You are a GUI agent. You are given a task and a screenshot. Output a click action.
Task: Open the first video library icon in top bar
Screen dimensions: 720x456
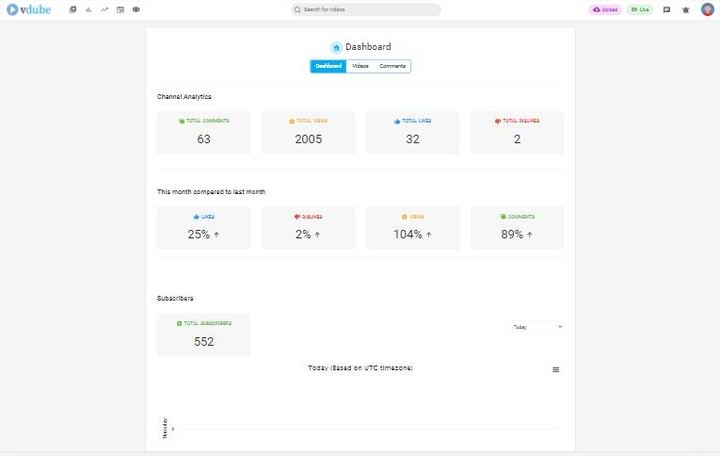pos(73,9)
